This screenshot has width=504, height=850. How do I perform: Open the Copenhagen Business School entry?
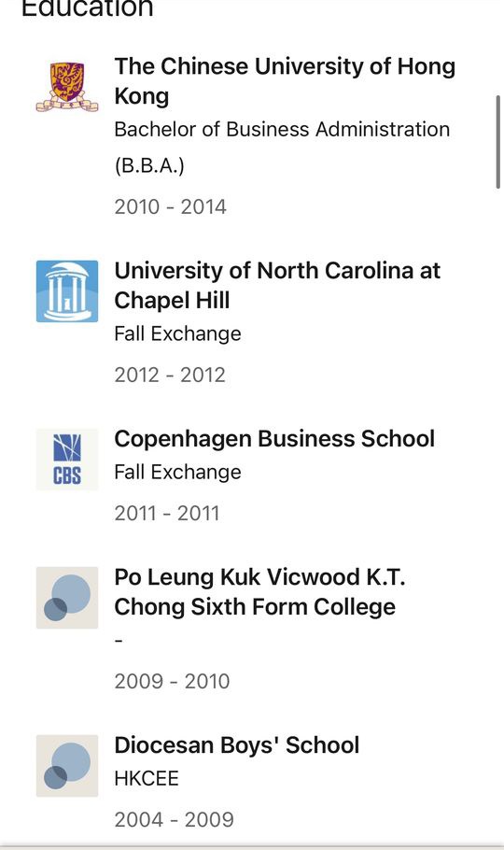click(274, 439)
